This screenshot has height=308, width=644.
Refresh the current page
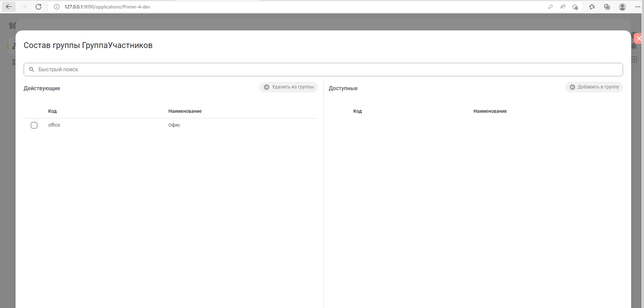[x=38, y=7]
